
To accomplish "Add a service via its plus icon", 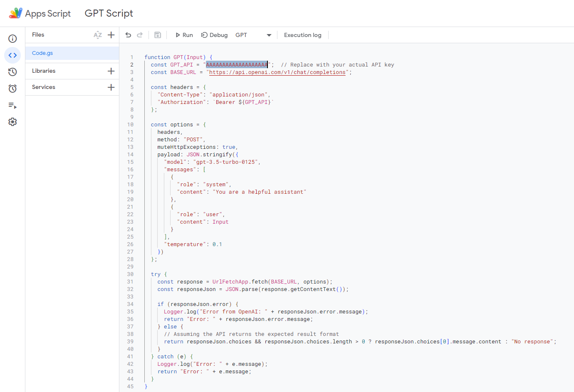I will (111, 87).
